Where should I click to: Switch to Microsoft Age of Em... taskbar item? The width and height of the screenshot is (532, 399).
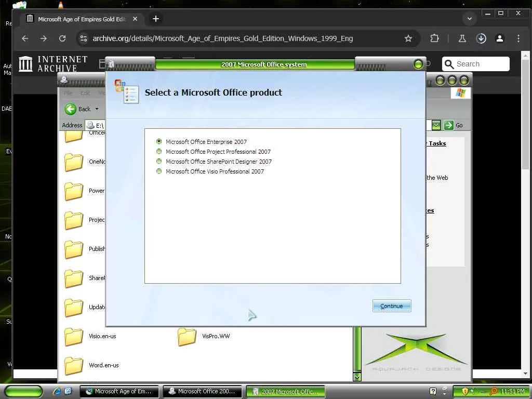click(x=119, y=391)
